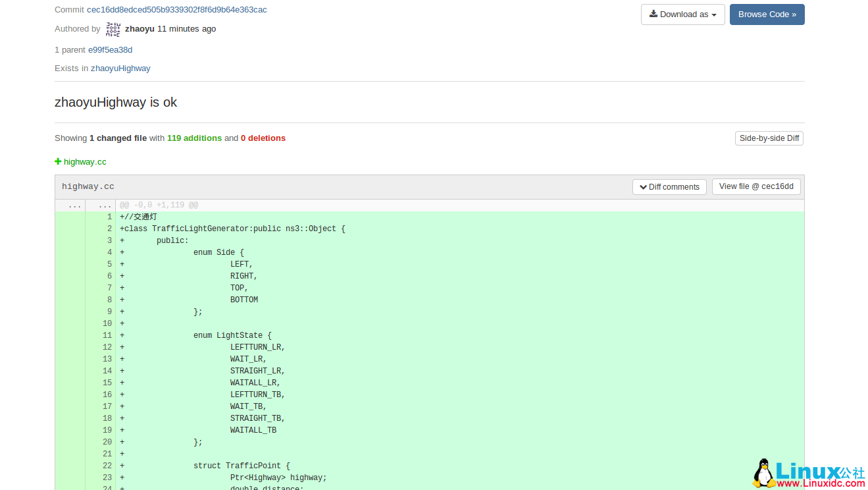This screenshot has width=868, height=490.
Task: Open the Download as dropdown
Action: (682, 14)
